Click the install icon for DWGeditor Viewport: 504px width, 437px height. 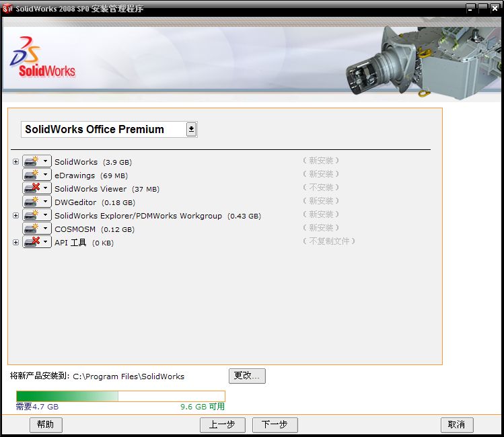(x=32, y=202)
